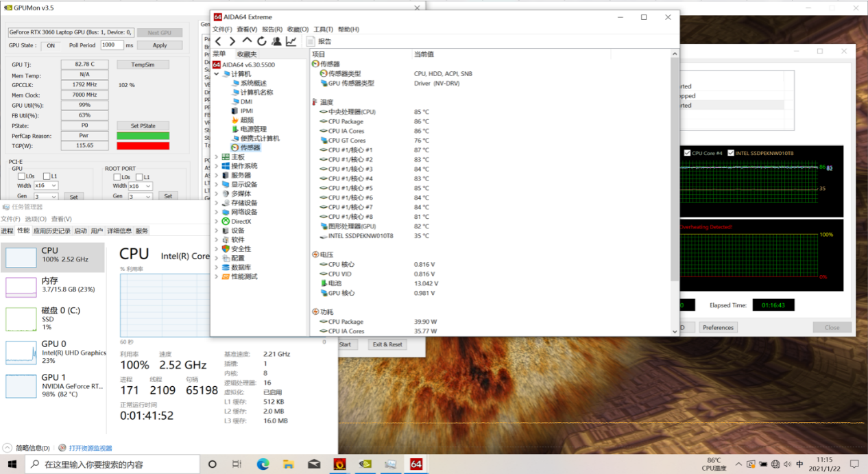Open 超频 overclock tree item
Viewport: 868px width, 474px height.
click(243, 120)
